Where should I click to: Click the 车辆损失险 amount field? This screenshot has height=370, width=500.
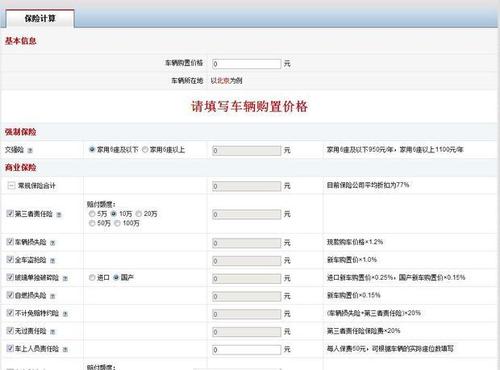[247, 243]
